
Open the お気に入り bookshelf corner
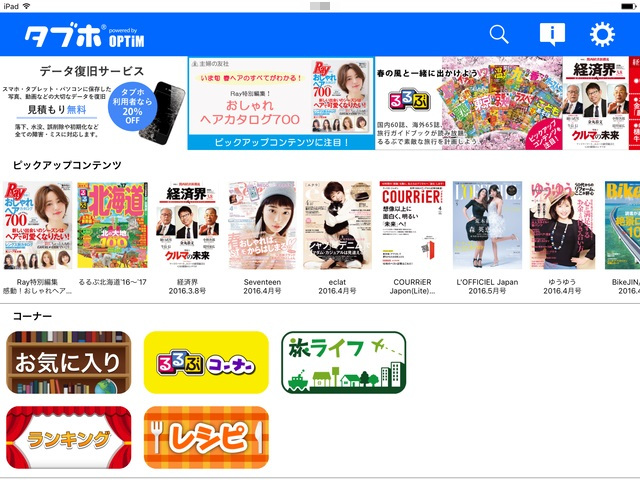tap(69, 362)
